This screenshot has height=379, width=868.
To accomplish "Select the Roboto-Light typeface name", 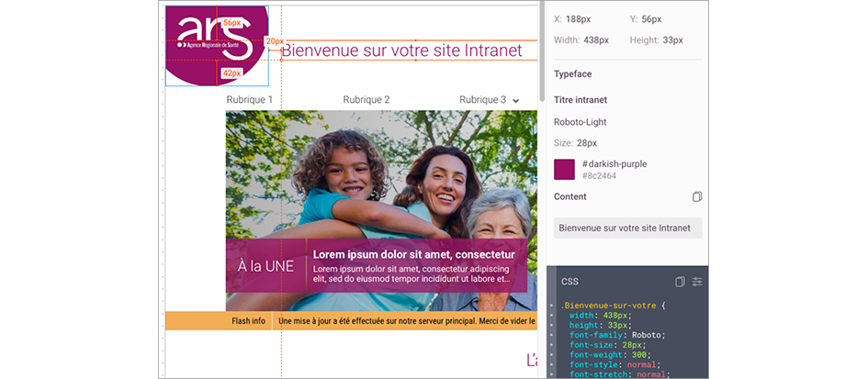I will tap(580, 121).
